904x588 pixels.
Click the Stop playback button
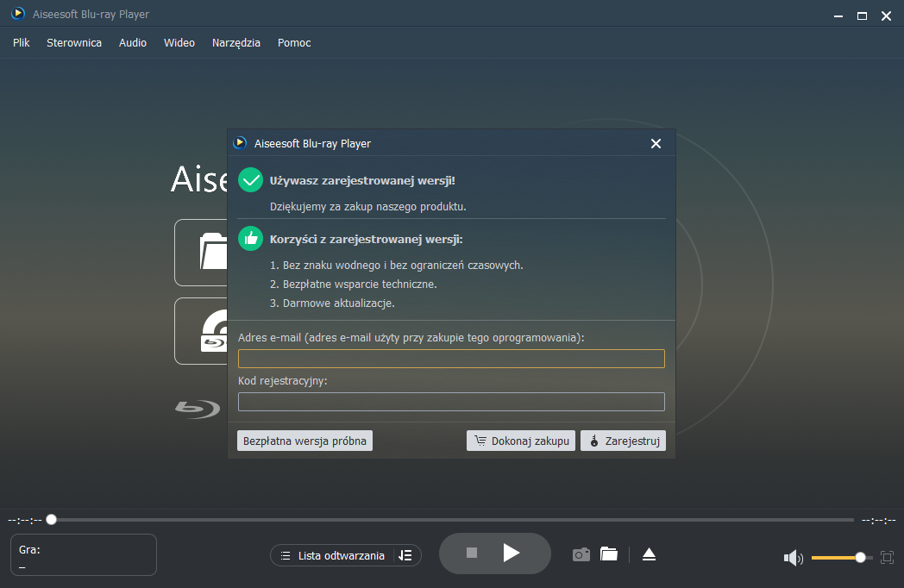[472, 553]
